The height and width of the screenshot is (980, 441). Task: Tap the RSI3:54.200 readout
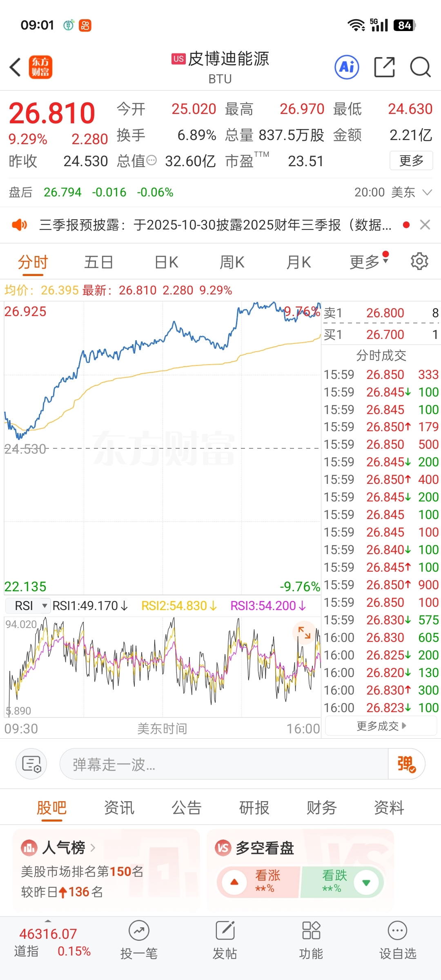point(268,606)
